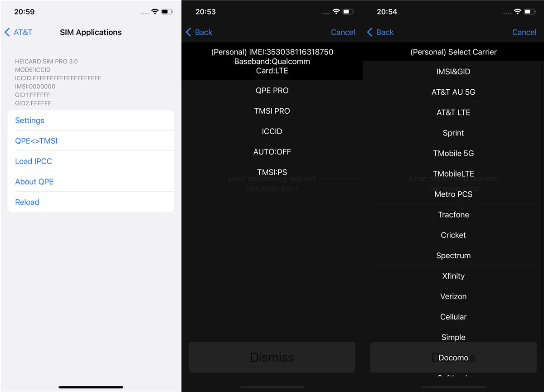Tap the 20:59 clock in status bar
Viewport: 544px width, 392px height.
coord(24,12)
